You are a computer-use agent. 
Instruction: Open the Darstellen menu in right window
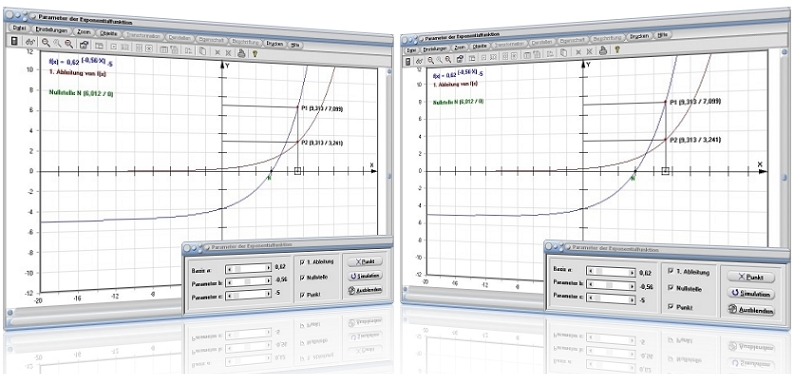[x=542, y=43]
